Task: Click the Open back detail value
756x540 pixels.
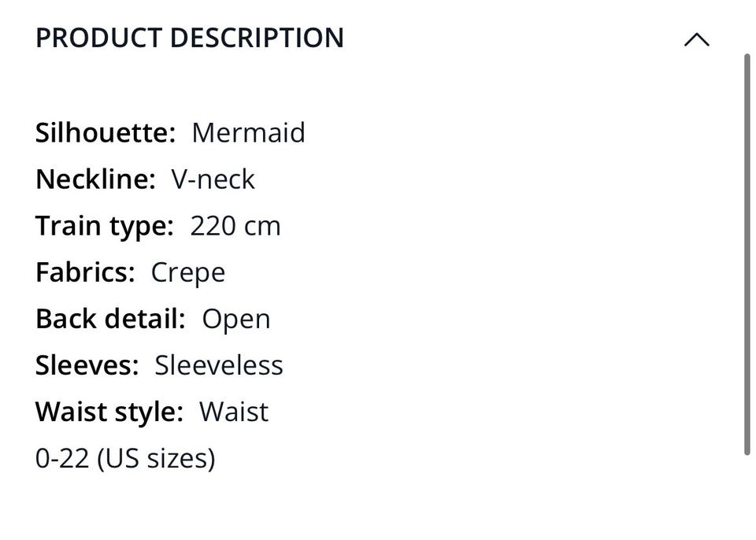Action: pyautogui.click(x=236, y=319)
